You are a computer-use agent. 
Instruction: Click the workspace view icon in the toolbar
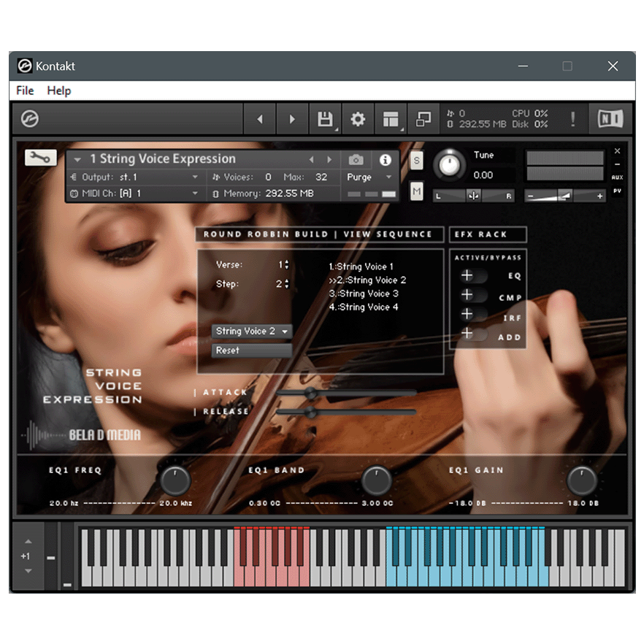[x=390, y=118]
